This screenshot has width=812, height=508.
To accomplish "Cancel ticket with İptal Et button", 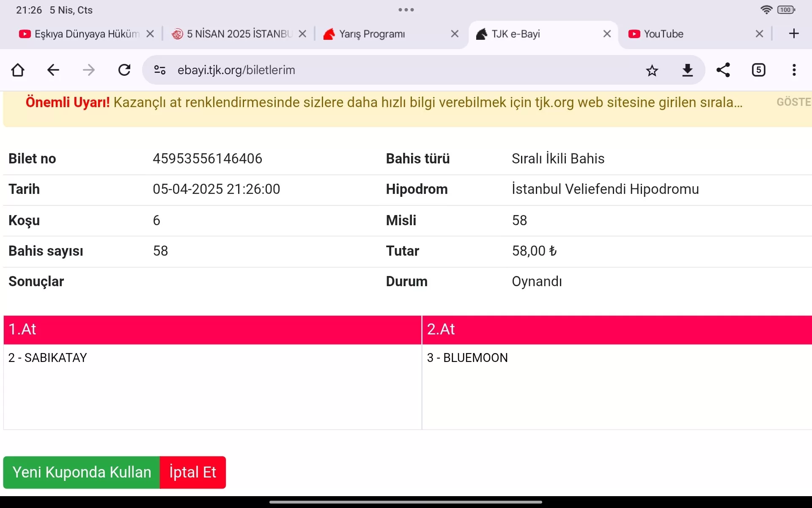I will tap(193, 472).
